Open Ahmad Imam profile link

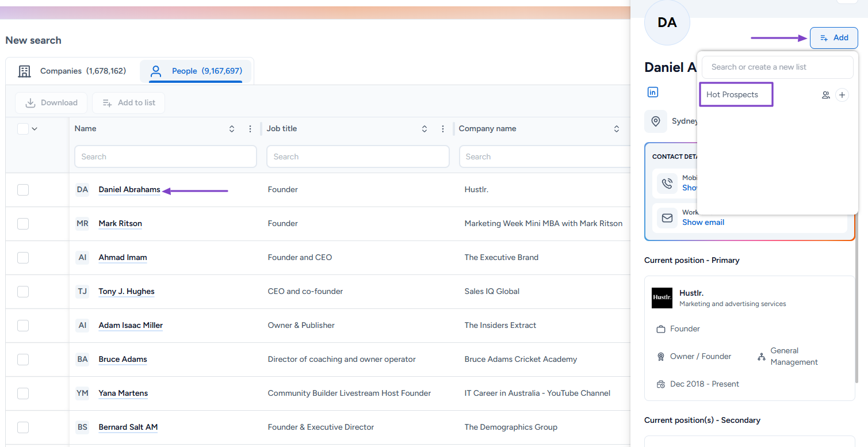click(x=123, y=257)
